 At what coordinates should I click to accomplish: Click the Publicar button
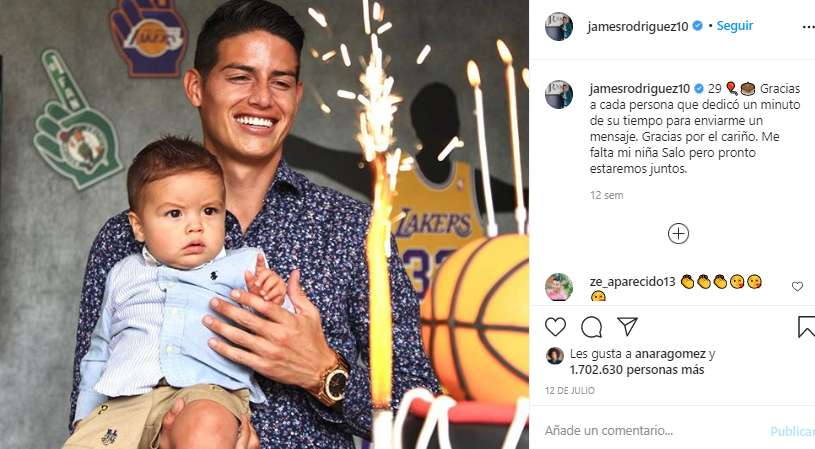793,431
